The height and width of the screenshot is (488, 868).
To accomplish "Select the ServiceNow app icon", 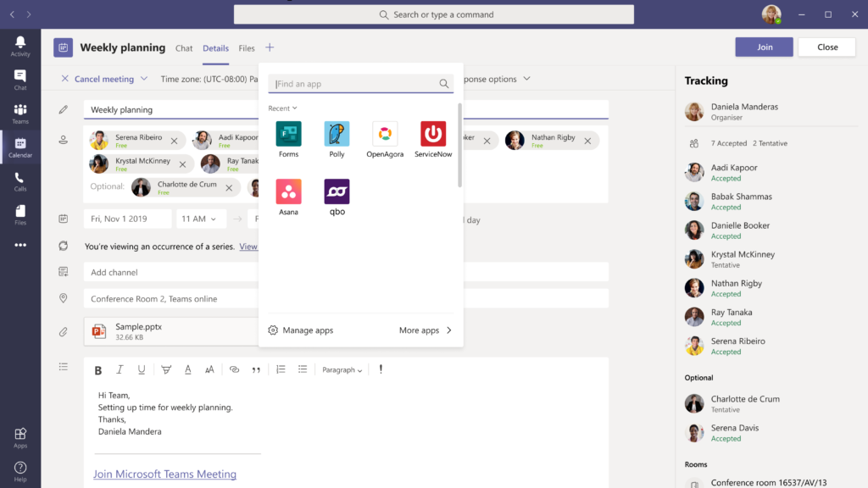I will click(x=433, y=135).
